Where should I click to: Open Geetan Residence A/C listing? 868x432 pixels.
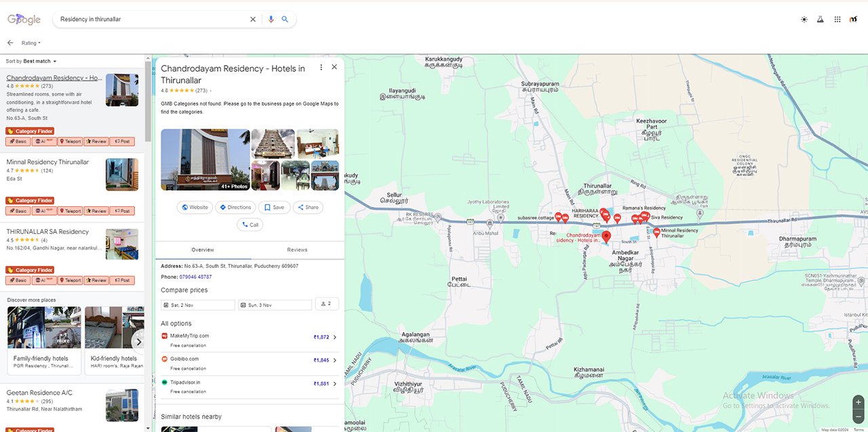pyautogui.click(x=39, y=393)
